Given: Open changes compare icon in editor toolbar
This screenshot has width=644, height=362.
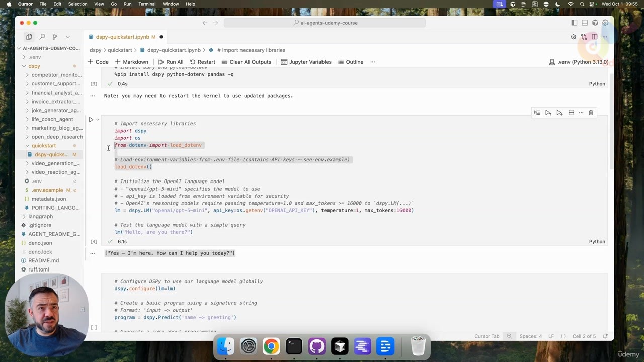Looking at the screenshot, I should tap(584, 37).
